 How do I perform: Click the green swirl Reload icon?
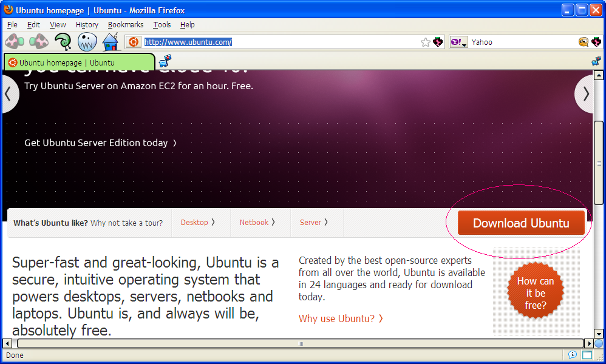pyautogui.click(x=63, y=42)
